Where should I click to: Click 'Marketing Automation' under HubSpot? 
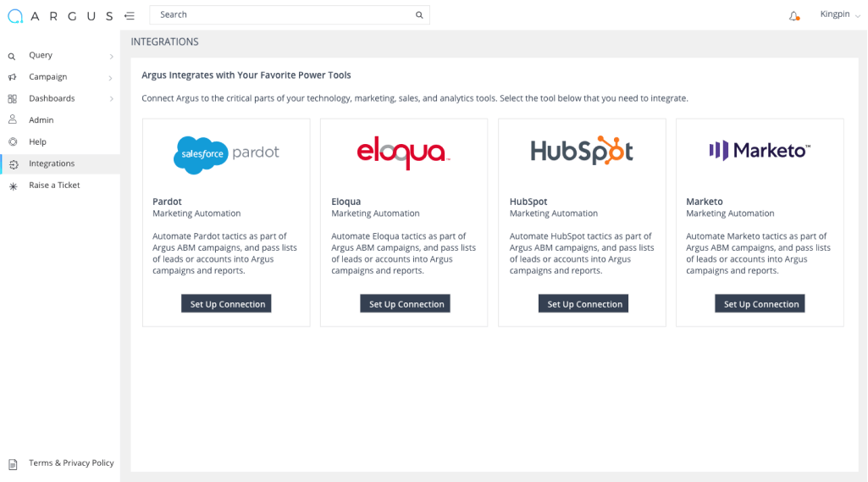click(x=554, y=213)
